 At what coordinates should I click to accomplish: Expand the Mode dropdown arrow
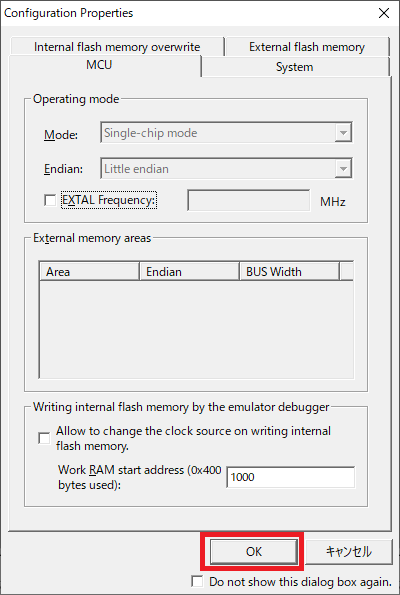[x=343, y=133]
